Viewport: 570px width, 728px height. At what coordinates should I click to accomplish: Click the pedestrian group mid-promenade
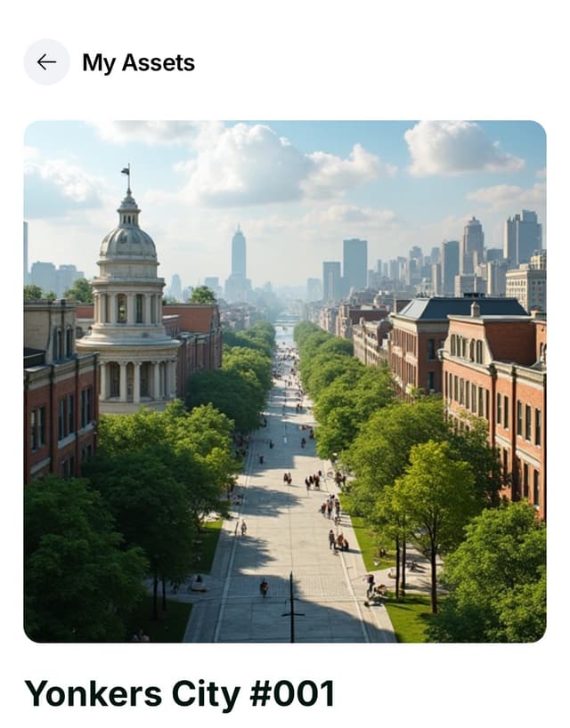pyautogui.click(x=330, y=507)
